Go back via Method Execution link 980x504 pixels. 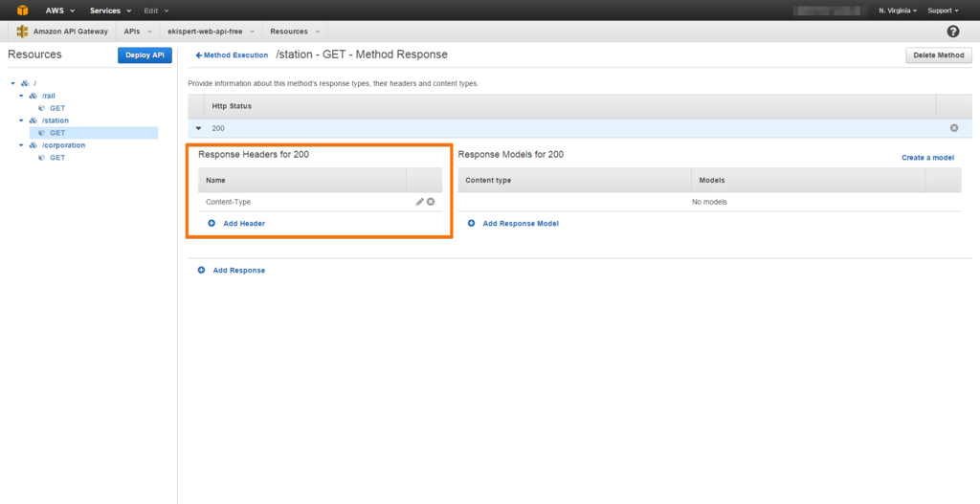coord(232,55)
